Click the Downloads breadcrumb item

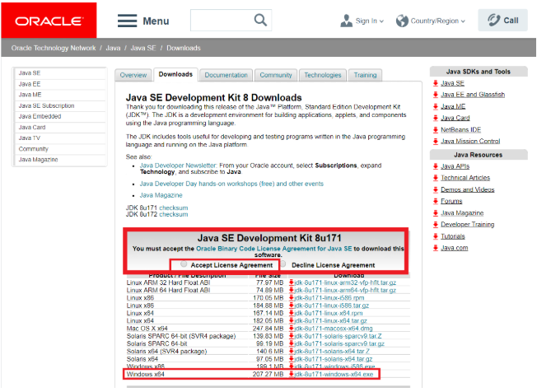[184, 48]
